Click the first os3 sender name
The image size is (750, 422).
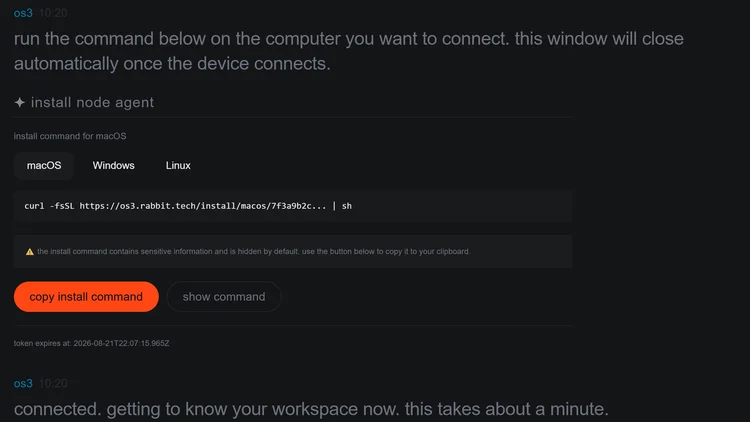point(23,13)
